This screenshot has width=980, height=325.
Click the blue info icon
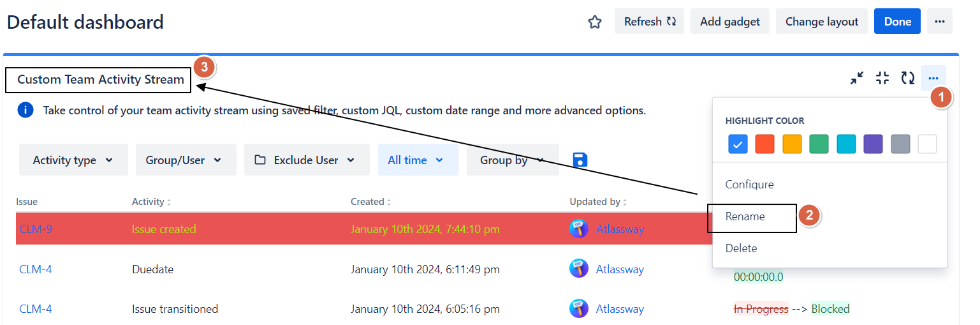click(26, 110)
